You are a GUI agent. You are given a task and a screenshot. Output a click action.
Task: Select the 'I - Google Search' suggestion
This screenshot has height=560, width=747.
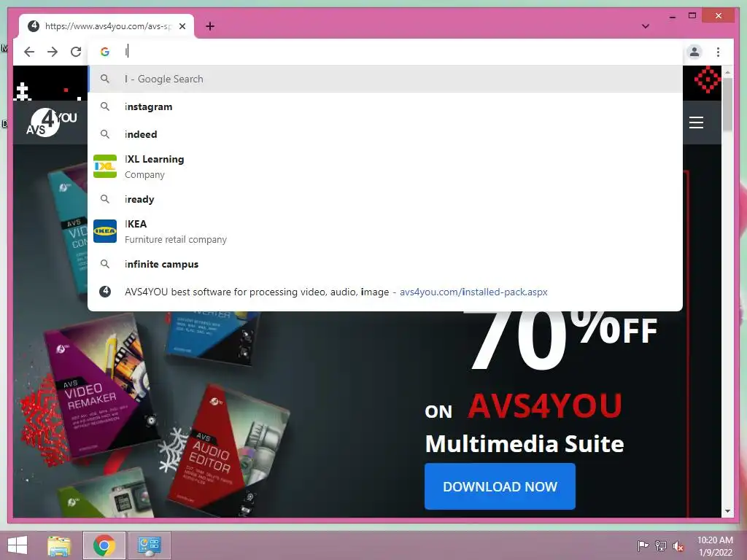click(x=385, y=79)
